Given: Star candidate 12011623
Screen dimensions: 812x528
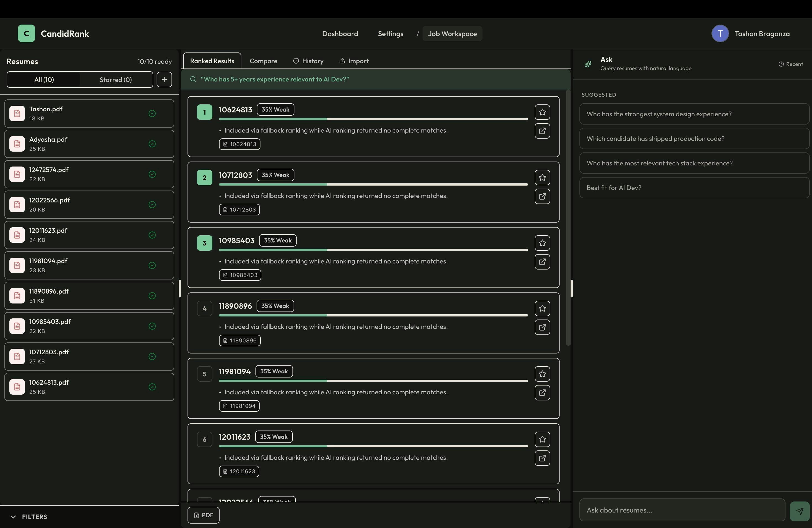Looking at the screenshot, I should tap(542, 439).
